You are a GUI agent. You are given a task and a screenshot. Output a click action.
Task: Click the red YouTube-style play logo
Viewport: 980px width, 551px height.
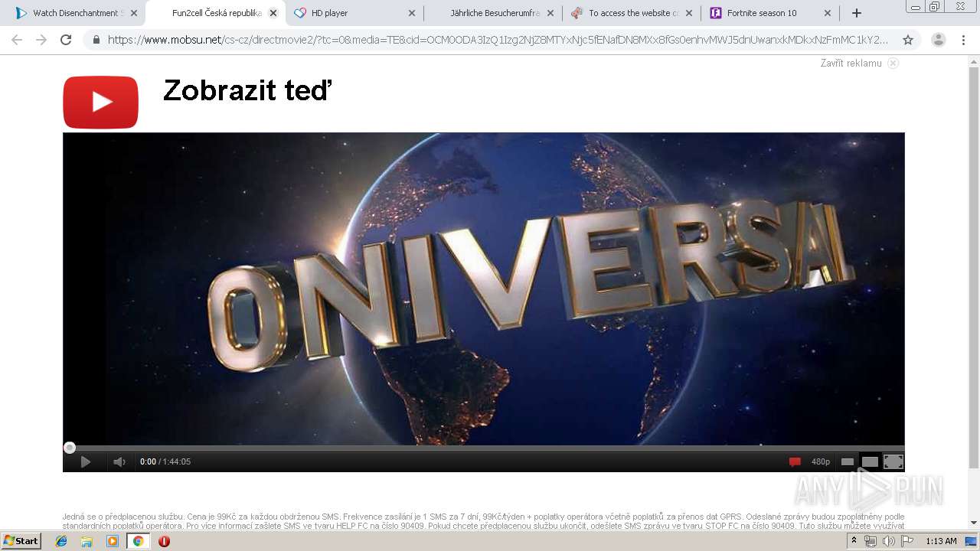tap(100, 102)
